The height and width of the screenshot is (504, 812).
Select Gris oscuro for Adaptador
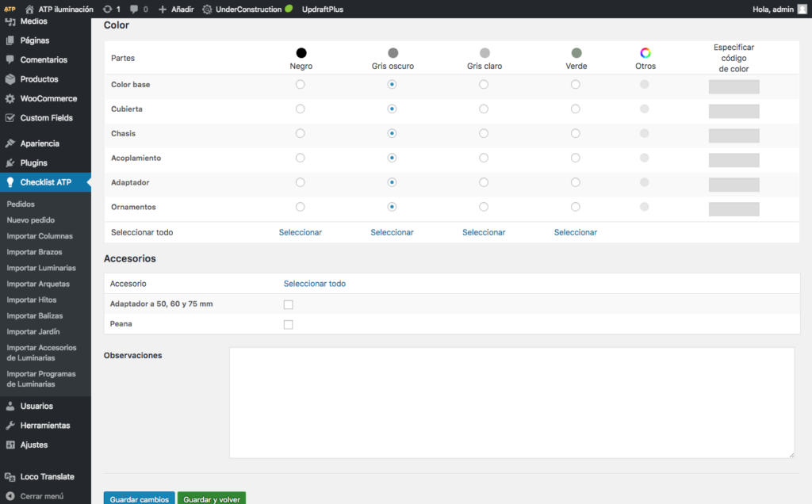click(392, 182)
